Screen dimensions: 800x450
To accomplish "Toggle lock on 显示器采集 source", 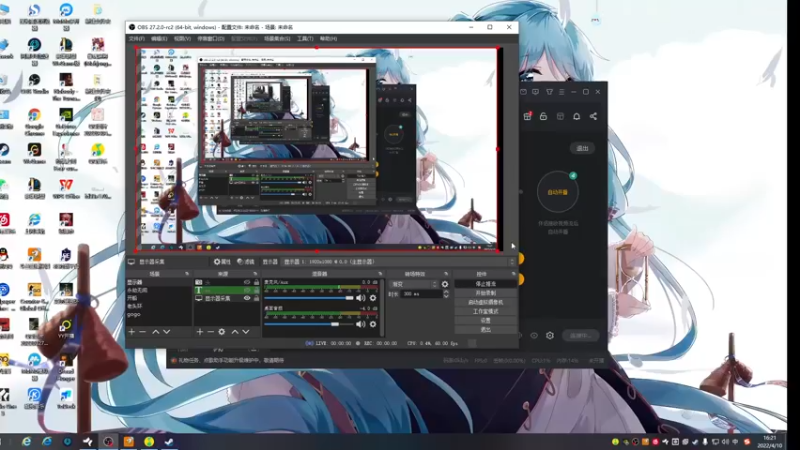I will point(256,298).
